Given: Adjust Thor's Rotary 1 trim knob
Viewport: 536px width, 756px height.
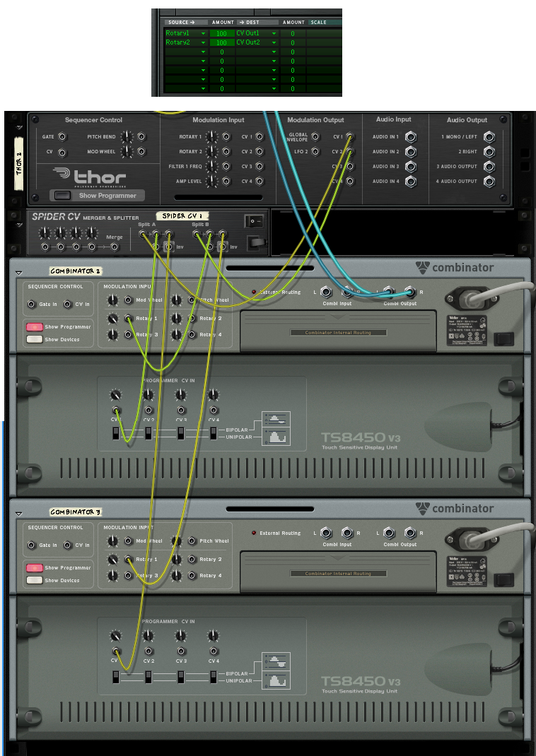Looking at the screenshot, I should tap(211, 137).
